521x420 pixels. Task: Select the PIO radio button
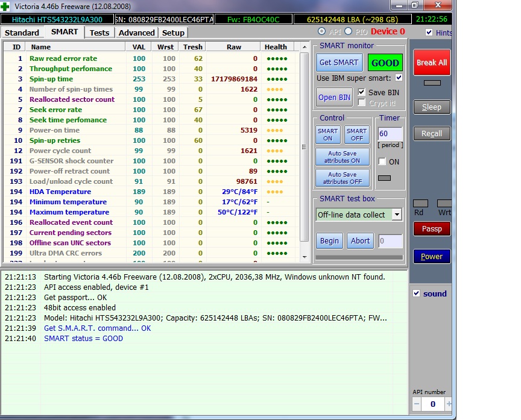tap(348, 31)
